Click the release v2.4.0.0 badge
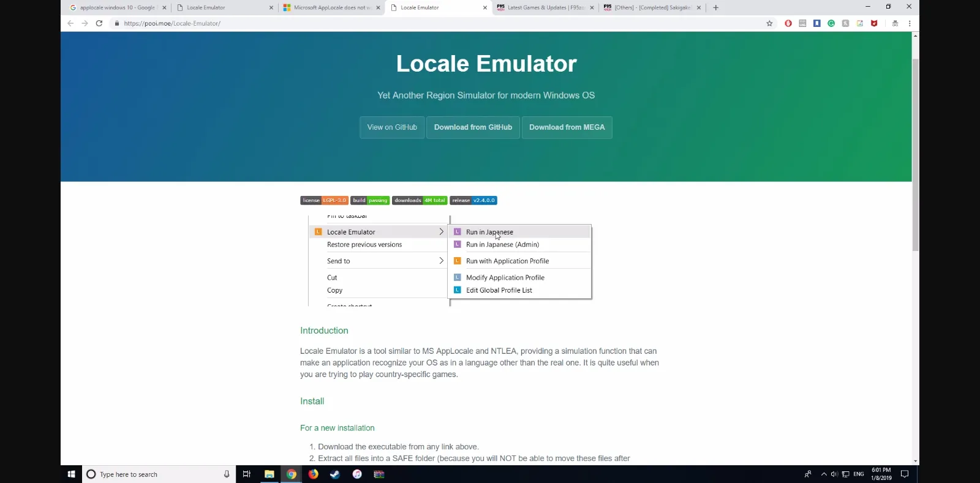980x483 pixels. point(473,200)
